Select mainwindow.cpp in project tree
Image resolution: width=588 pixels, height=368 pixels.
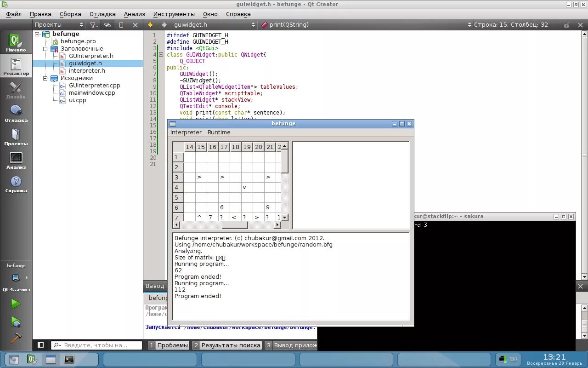(92, 93)
